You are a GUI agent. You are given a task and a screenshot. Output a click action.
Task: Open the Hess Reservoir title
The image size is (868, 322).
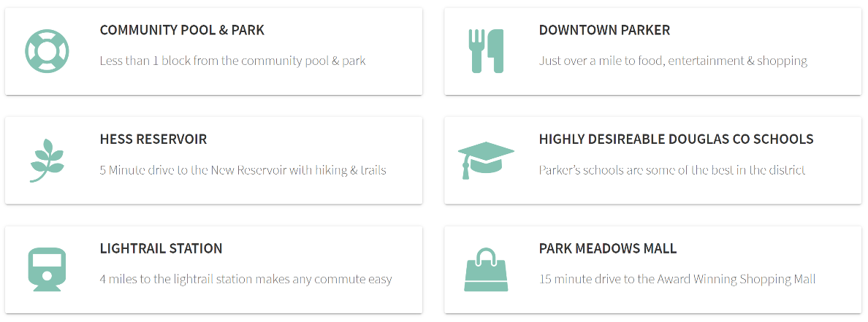point(153,139)
